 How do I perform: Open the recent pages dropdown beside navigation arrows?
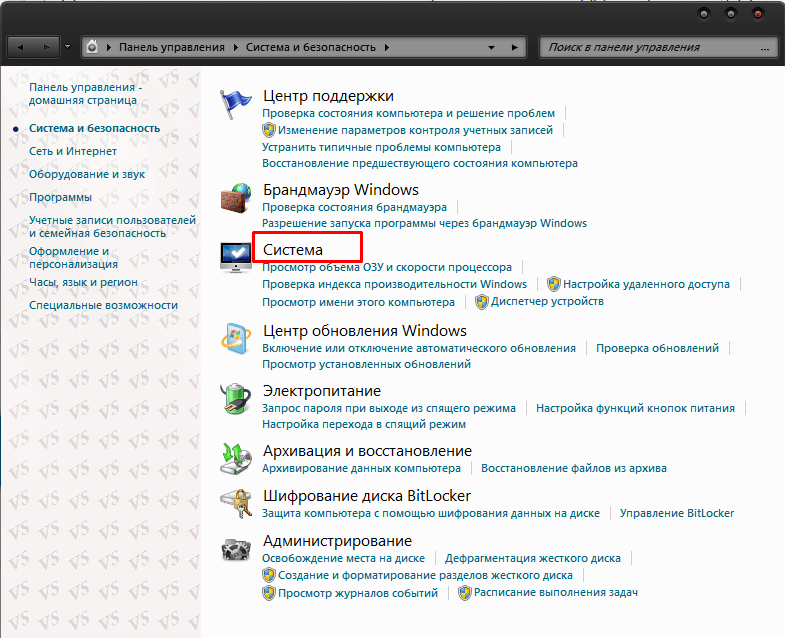click(x=68, y=47)
